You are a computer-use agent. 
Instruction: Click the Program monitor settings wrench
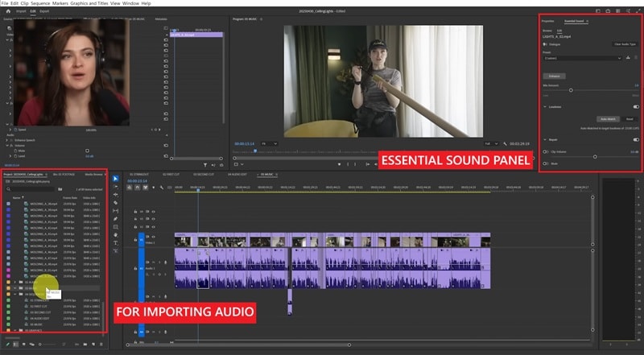click(x=505, y=144)
